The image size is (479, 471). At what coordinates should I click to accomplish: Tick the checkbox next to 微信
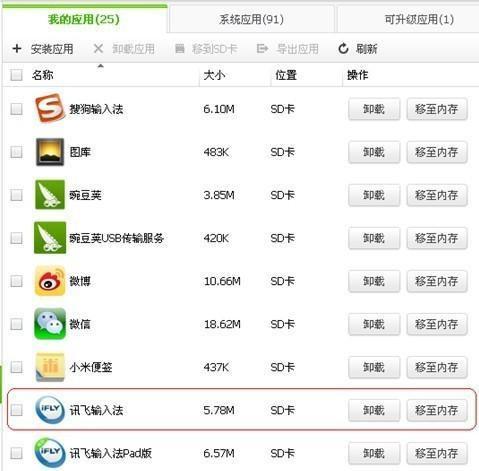[16, 324]
